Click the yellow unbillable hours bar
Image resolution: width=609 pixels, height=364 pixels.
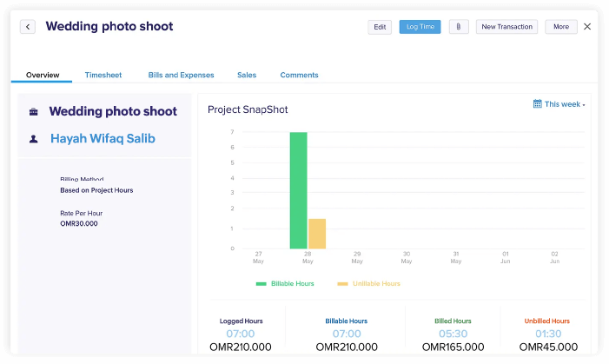[317, 234]
